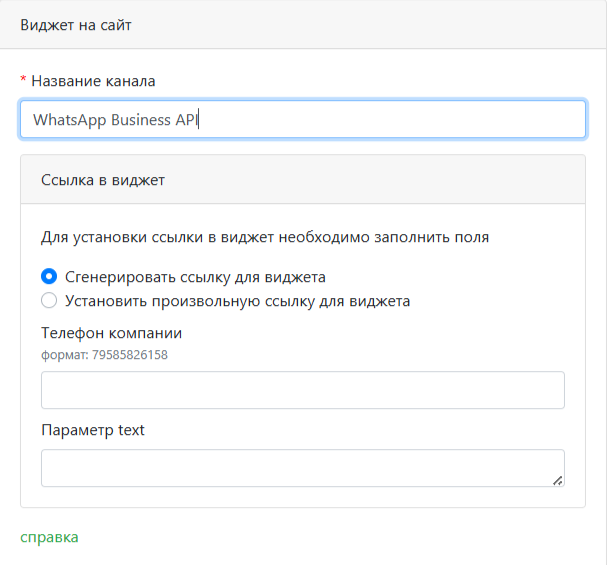Grab the textarea resize handle
The image size is (607, 565).
(x=557, y=480)
